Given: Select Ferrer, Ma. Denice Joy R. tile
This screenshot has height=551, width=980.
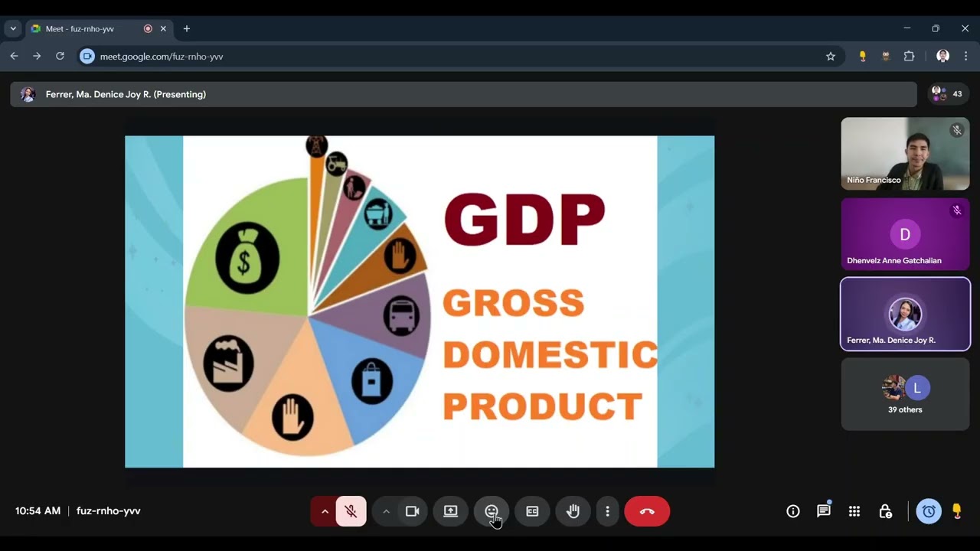Looking at the screenshot, I should click(x=905, y=315).
